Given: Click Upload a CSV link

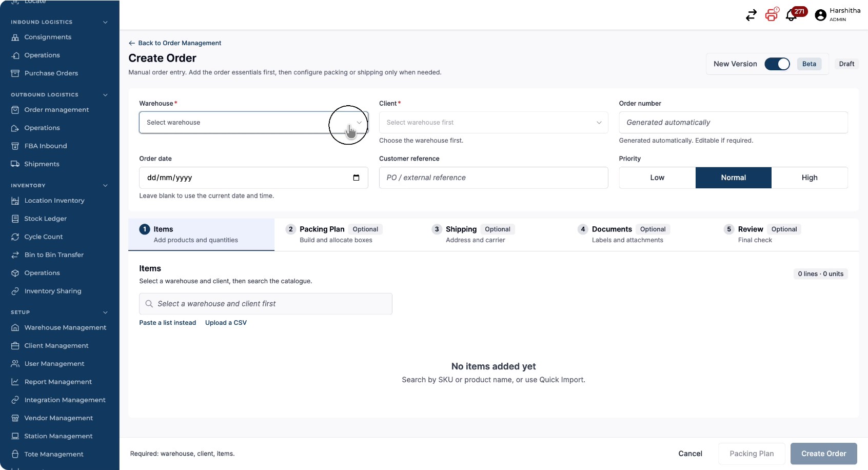Looking at the screenshot, I should 226,323.
